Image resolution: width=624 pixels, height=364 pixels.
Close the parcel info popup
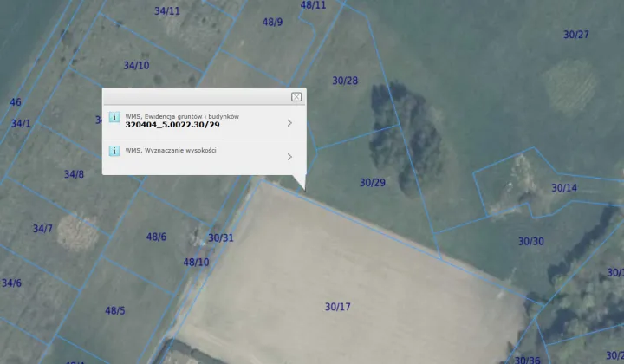click(296, 97)
